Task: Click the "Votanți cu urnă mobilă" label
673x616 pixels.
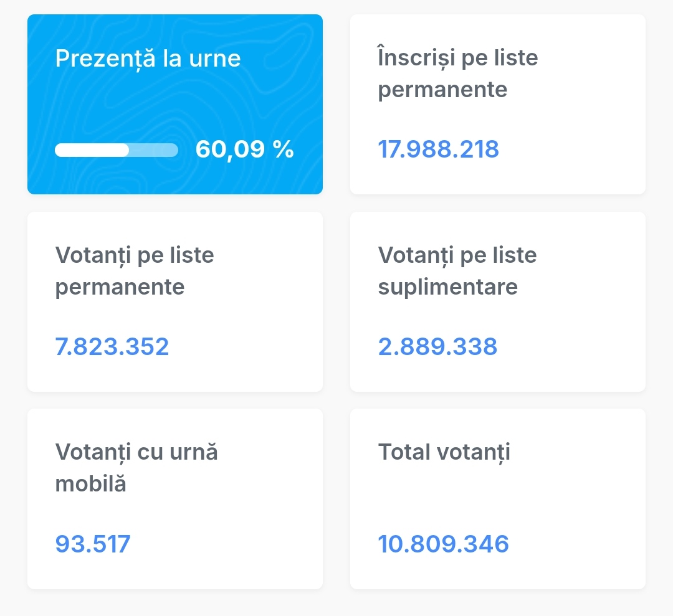Action: [136, 467]
